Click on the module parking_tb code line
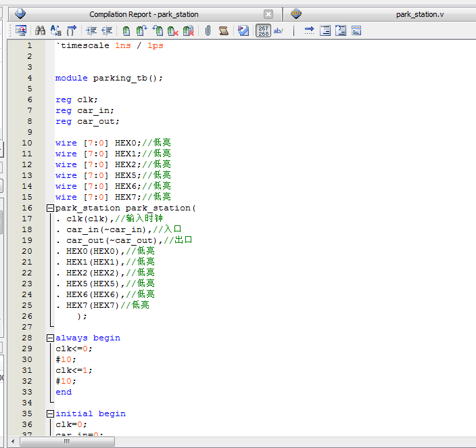Image resolution: width=476 pixels, height=448 pixels. point(109,79)
